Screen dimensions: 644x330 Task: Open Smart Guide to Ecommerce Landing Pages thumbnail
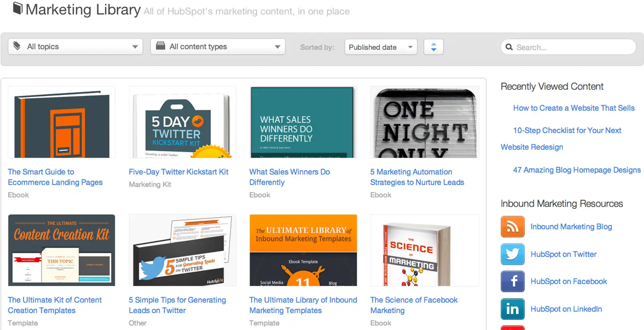(x=62, y=122)
